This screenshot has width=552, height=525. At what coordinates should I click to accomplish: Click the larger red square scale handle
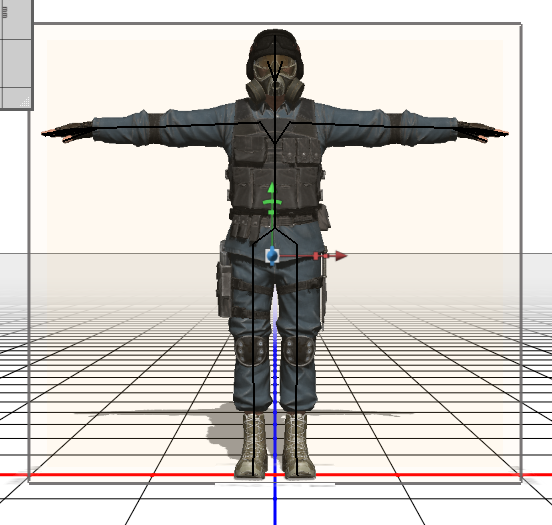click(316, 256)
